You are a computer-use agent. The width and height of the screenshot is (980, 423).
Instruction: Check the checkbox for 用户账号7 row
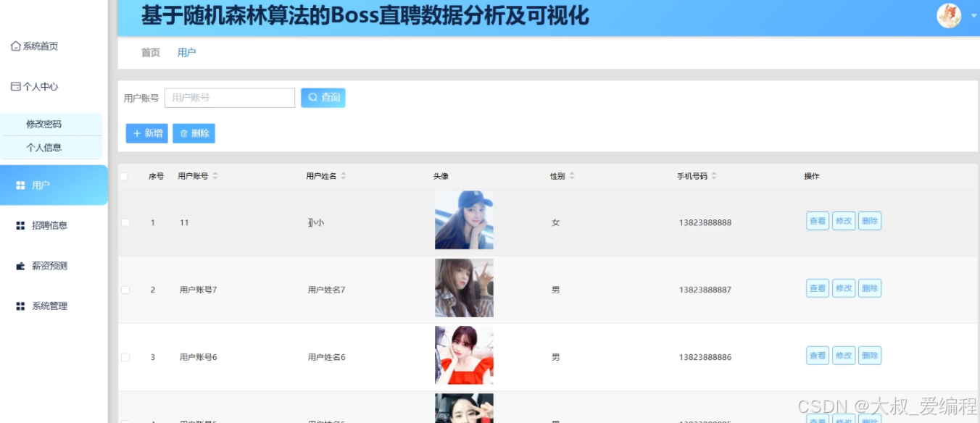point(125,290)
